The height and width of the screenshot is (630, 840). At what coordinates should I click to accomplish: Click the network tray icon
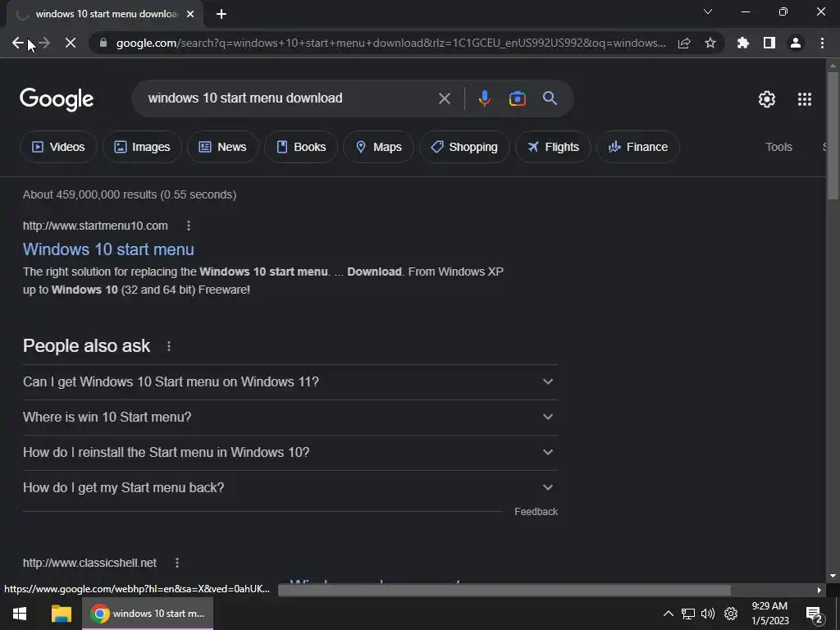[688, 614]
